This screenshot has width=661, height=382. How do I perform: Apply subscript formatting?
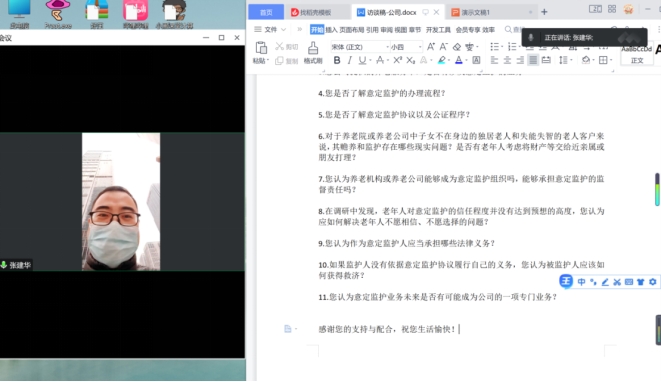click(x=411, y=60)
